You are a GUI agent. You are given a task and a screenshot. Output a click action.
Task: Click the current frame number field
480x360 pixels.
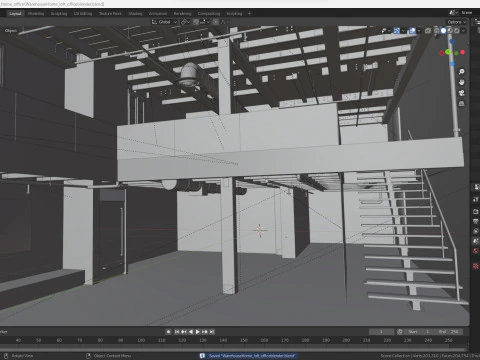pos(381,332)
